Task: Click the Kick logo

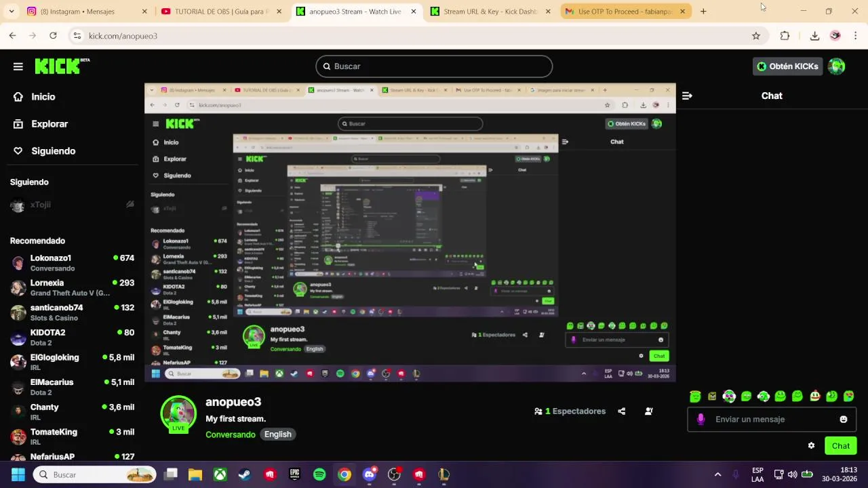Action: click(x=62, y=66)
